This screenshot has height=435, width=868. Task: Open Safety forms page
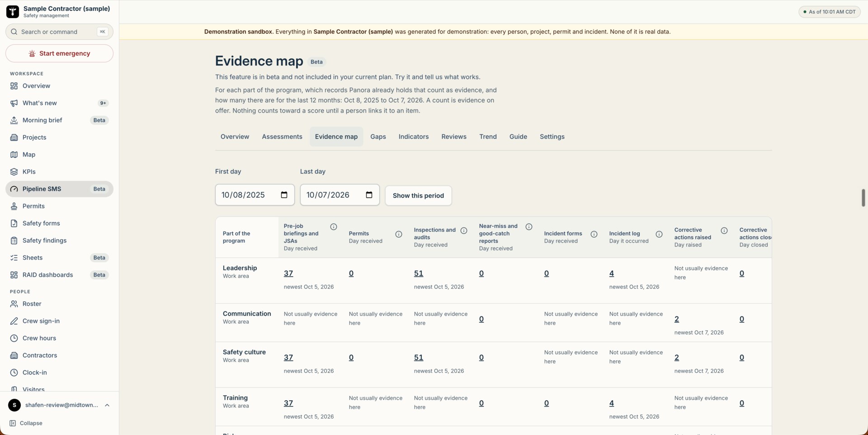click(59, 223)
